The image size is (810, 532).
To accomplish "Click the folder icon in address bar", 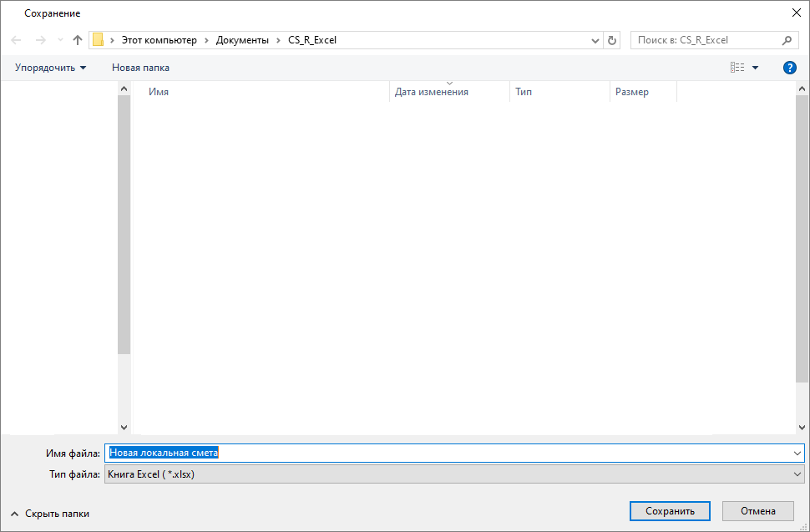I will pyautogui.click(x=98, y=40).
